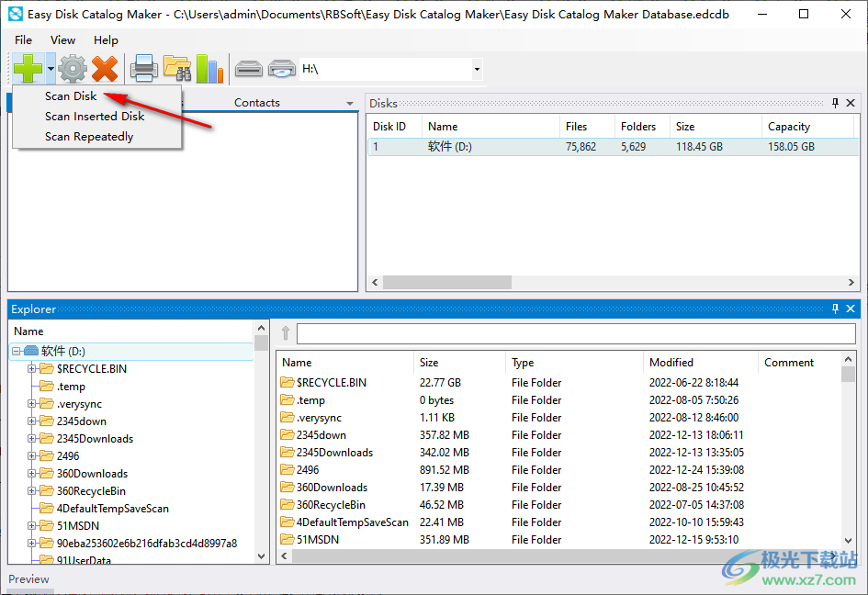Image resolution: width=868 pixels, height=595 pixels.
Task: Choose Scan Disk from the menu
Action: 71,95
